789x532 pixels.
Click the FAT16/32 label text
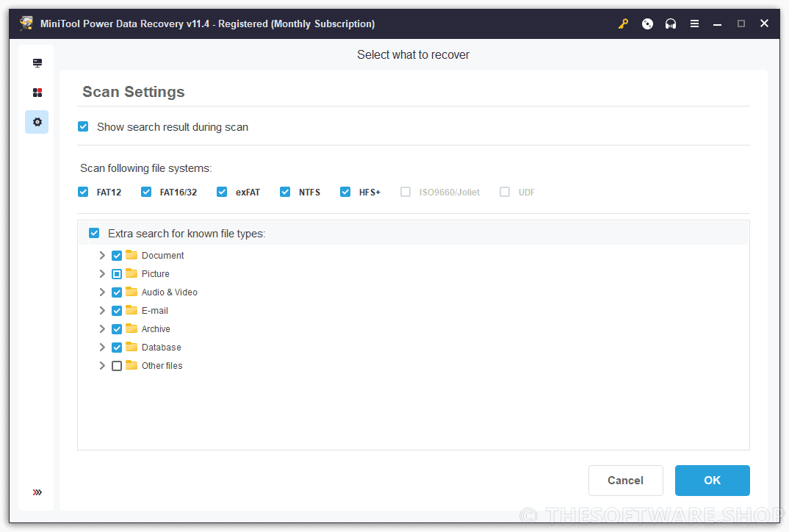[179, 193]
